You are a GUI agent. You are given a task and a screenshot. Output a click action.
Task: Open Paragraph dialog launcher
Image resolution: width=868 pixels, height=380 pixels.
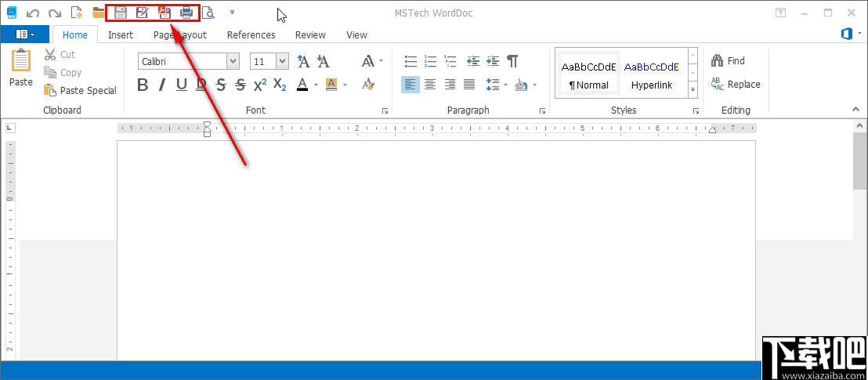point(543,110)
